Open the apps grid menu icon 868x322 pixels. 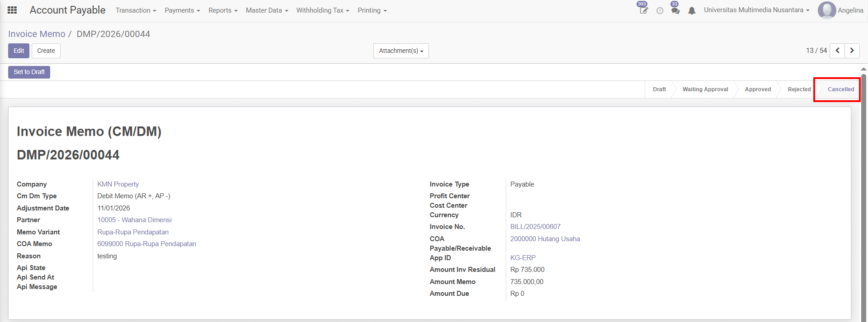pyautogui.click(x=12, y=10)
